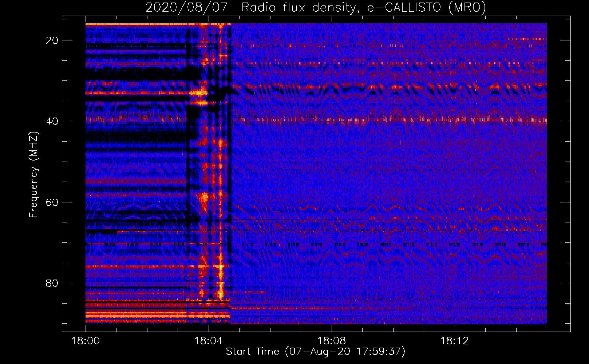This screenshot has height=364, width=589.
Task: Click the 60 MHz frequency tick label
Action: point(52,202)
